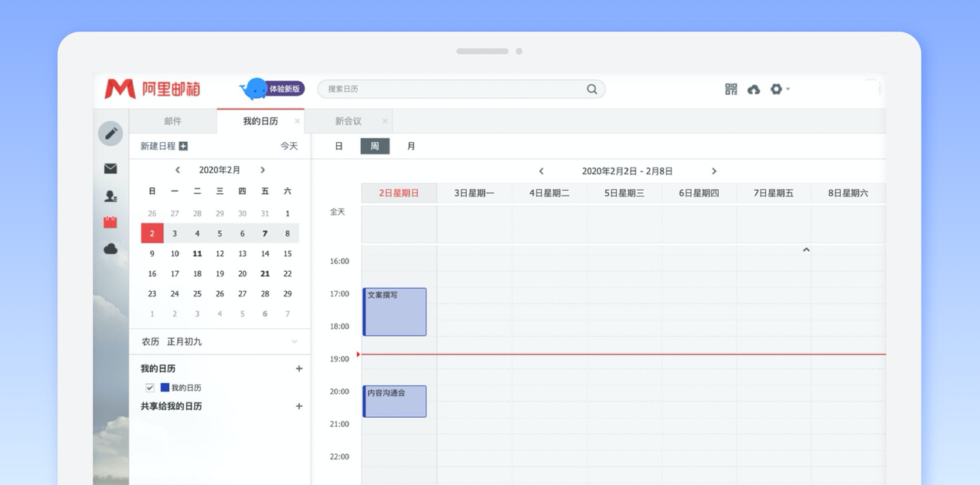Click the search magnifier icon
This screenshot has height=485, width=980.
point(592,89)
